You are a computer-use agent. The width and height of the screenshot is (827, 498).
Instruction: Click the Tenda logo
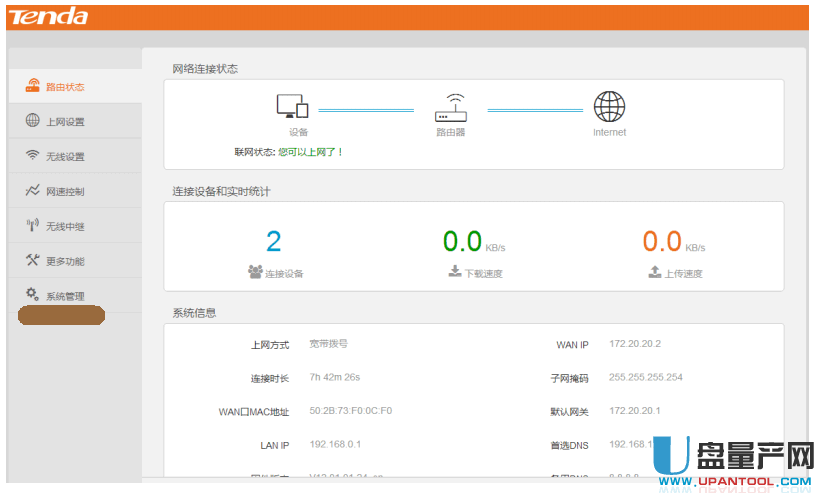50,17
